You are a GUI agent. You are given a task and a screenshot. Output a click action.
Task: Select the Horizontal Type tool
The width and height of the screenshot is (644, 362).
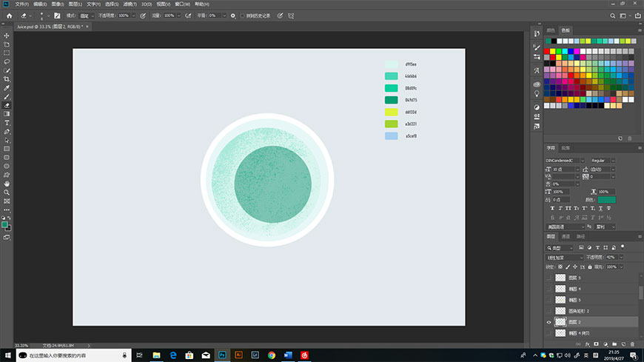coord(7,122)
